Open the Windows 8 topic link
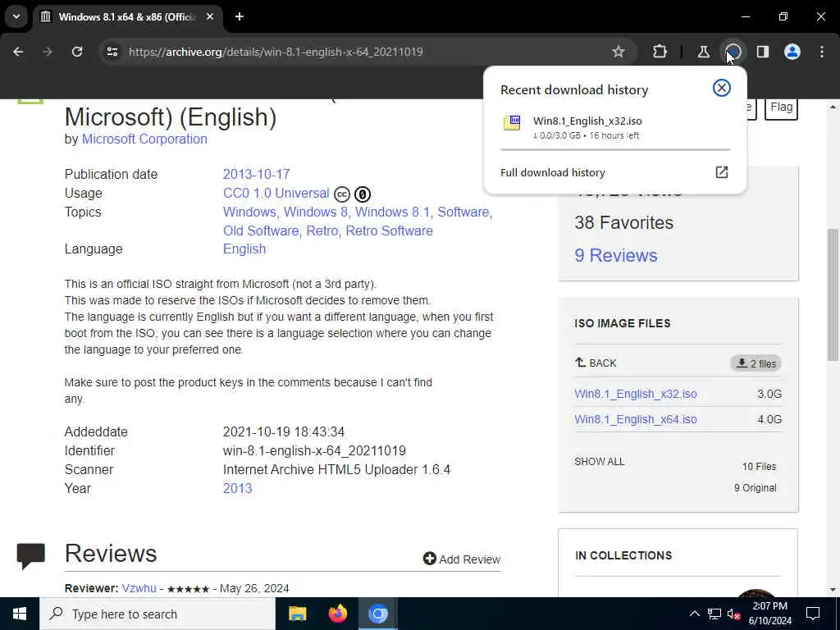Viewport: 840px width, 630px height. [x=316, y=212]
